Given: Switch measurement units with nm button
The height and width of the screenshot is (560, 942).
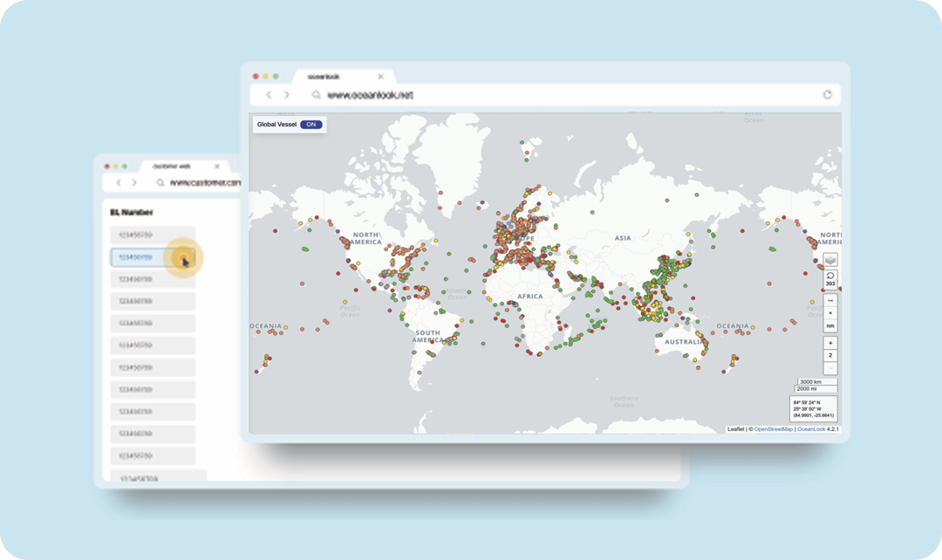Looking at the screenshot, I should coord(830,325).
